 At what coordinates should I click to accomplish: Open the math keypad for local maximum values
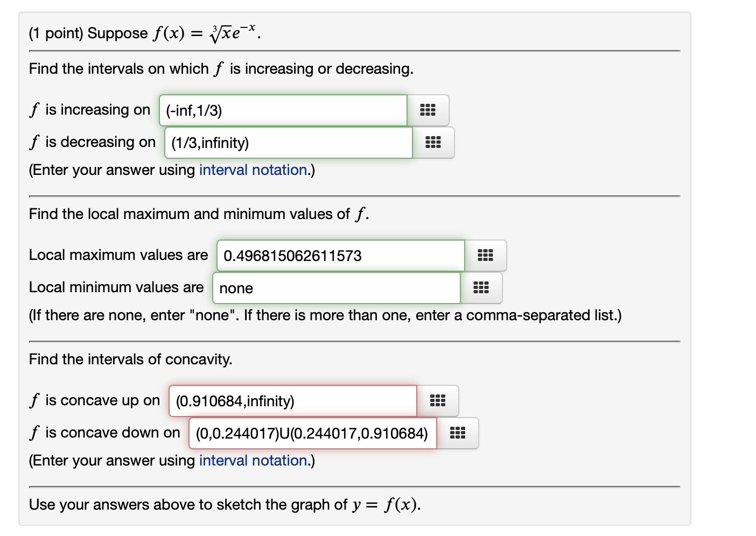(x=486, y=255)
